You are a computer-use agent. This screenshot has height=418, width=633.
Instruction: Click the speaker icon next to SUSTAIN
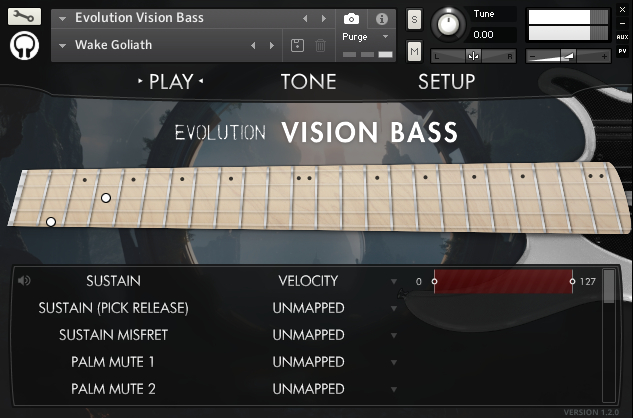coord(24,280)
